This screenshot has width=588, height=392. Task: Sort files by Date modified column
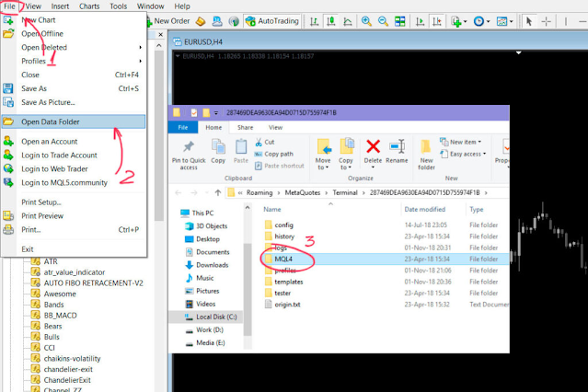tap(424, 209)
